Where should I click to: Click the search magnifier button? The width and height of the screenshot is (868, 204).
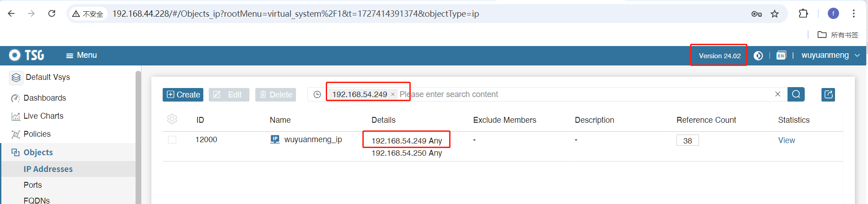(796, 94)
